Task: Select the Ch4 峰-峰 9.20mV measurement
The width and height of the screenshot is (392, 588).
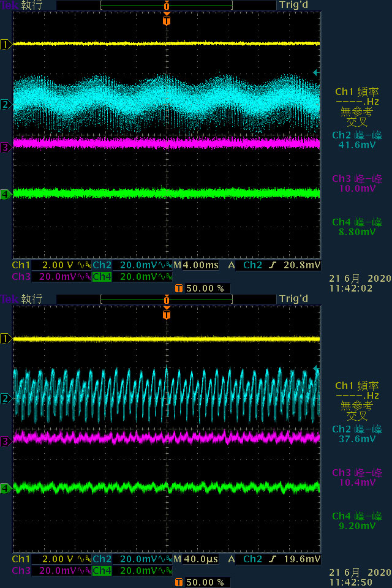Action: [357, 521]
